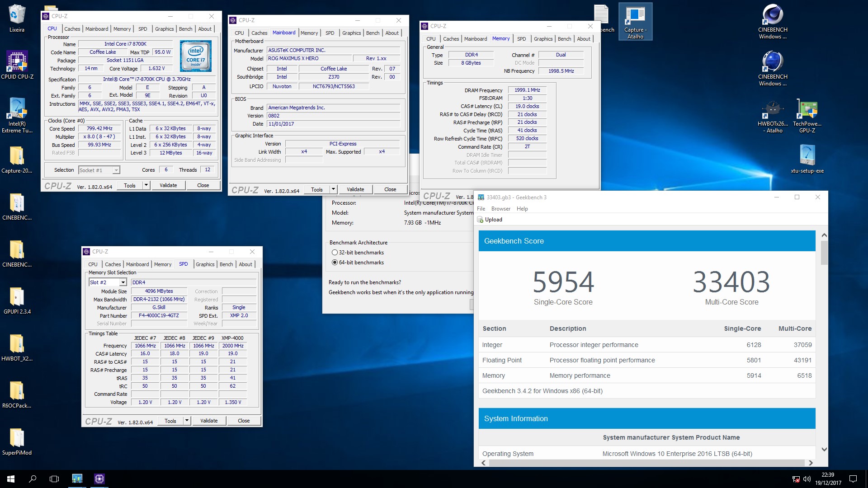Open Geekbench File menu
This screenshot has height=488, width=868.
[481, 209]
